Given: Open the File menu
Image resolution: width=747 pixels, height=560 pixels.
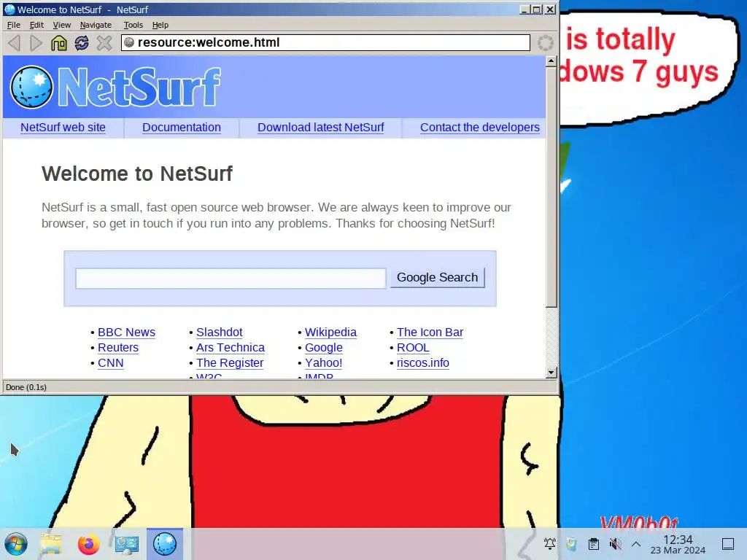Looking at the screenshot, I should pyautogui.click(x=13, y=25).
